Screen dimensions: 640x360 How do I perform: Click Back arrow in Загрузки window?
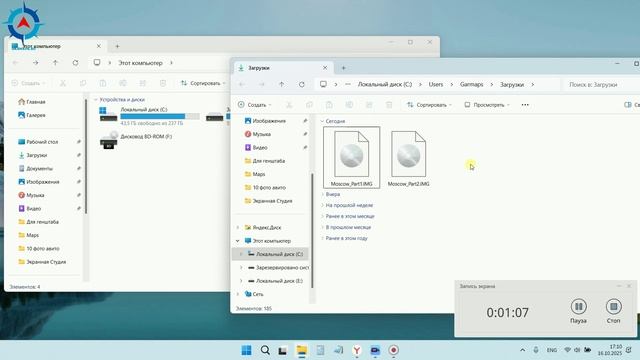242,84
